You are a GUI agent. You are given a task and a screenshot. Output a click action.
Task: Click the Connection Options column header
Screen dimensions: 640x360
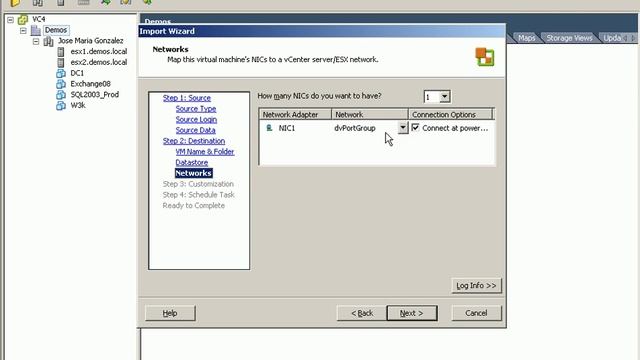(x=451, y=115)
